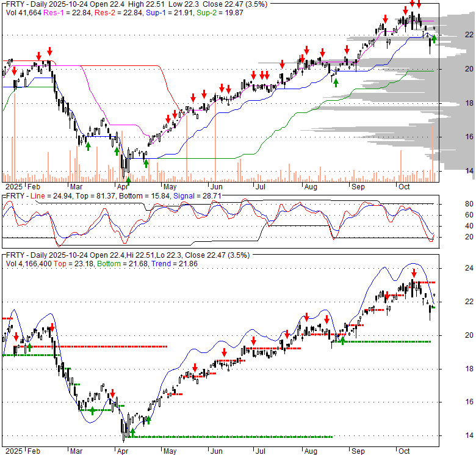Image resolution: width=476 pixels, height=455 pixels.
Task: Select the Sup-1 = 21.91 label
Action: [x=170, y=13]
